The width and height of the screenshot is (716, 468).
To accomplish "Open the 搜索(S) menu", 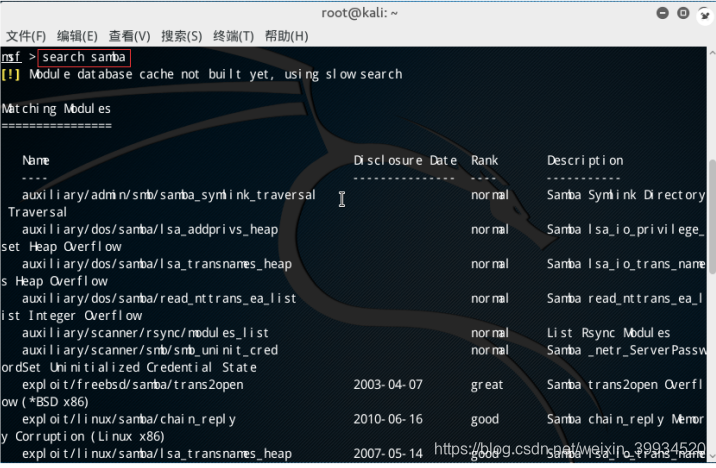I will (181, 36).
